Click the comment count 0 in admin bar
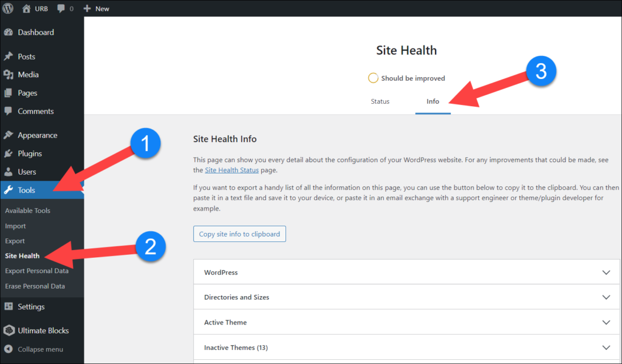622x364 pixels. coord(72,8)
